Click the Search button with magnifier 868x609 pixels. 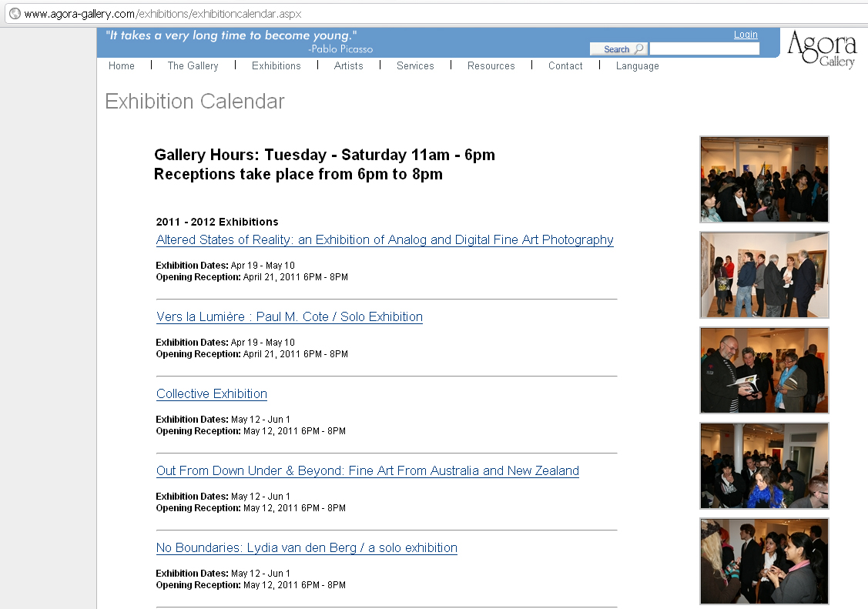(x=618, y=49)
